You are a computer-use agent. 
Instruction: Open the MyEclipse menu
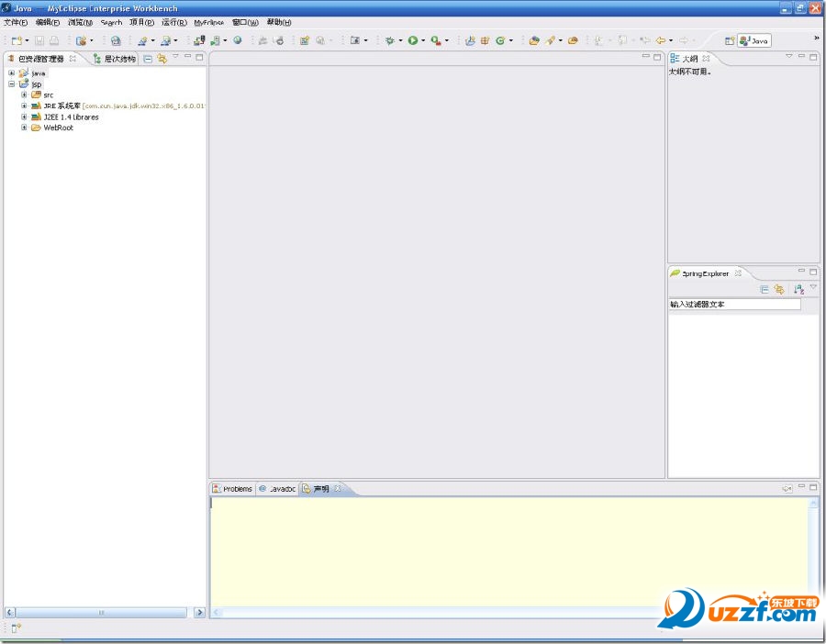coord(208,22)
